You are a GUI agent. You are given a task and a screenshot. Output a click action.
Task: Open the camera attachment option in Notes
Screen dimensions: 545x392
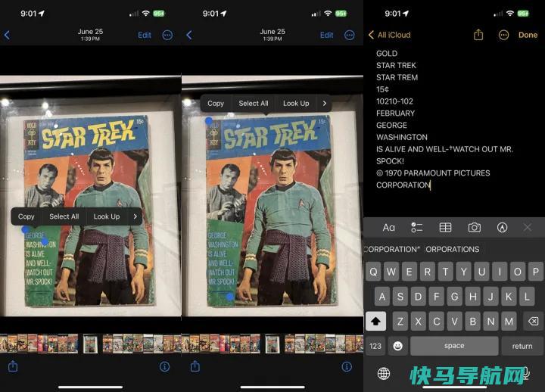click(474, 228)
